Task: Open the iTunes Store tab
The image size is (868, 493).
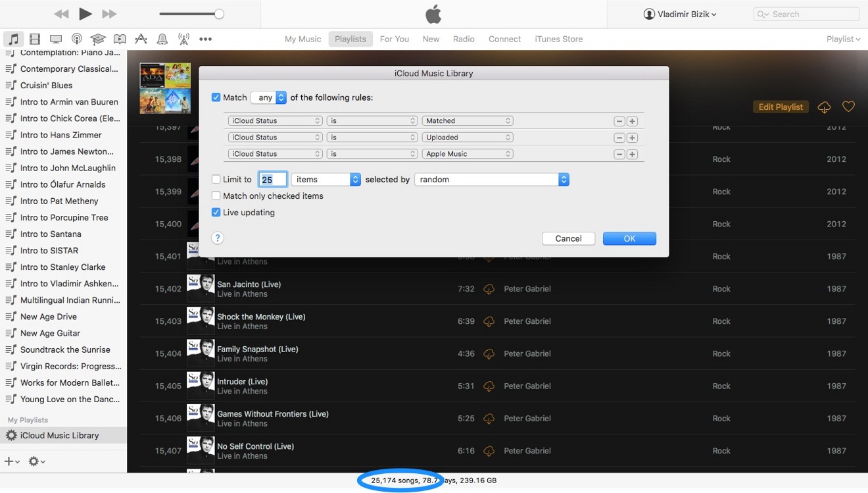Action: point(558,39)
